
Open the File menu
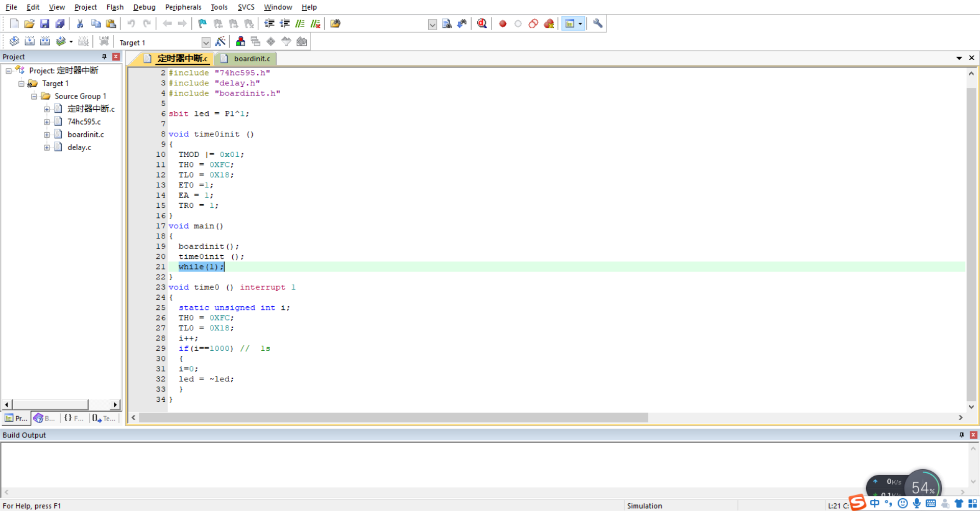[x=11, y=7]
